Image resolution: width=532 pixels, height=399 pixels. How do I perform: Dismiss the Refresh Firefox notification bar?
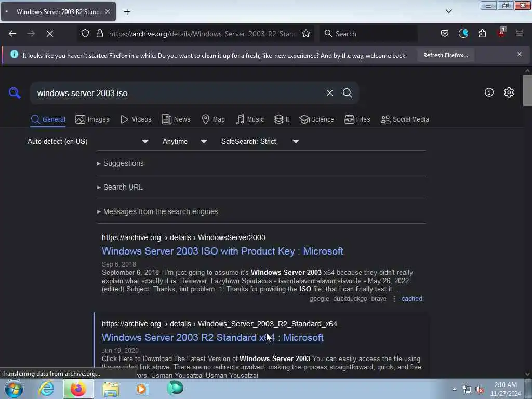520,54
